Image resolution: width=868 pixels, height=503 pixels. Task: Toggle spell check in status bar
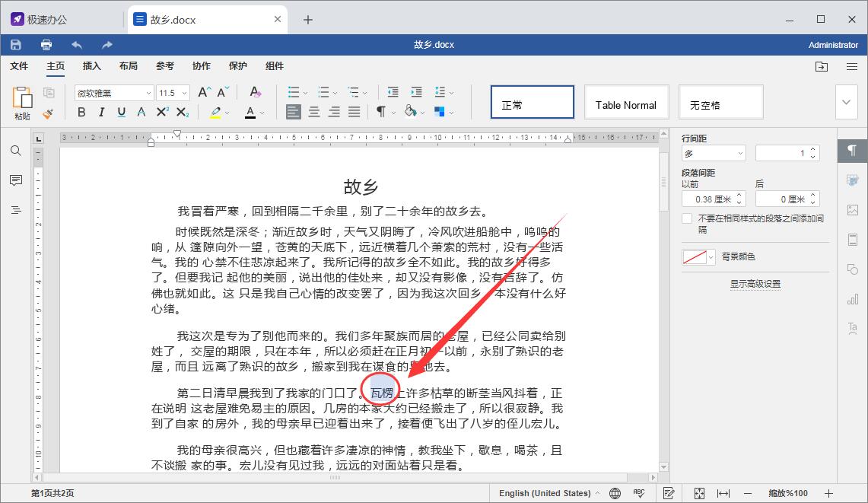pos(639,493)
